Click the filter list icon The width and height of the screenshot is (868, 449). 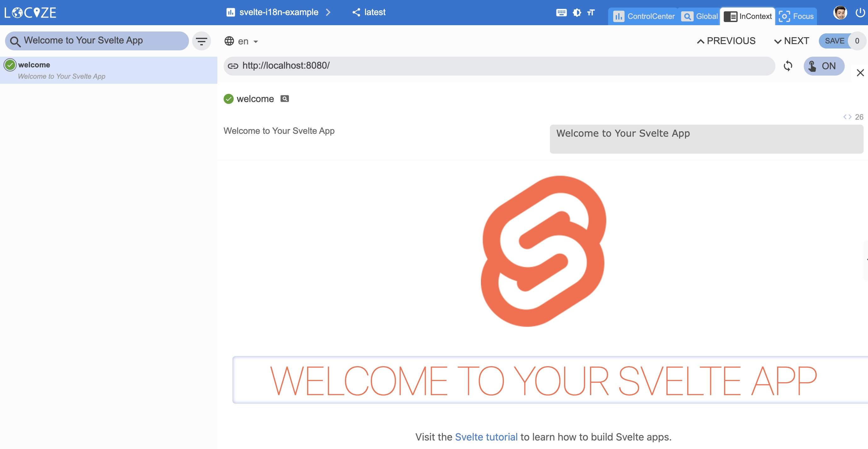point(202,41)
